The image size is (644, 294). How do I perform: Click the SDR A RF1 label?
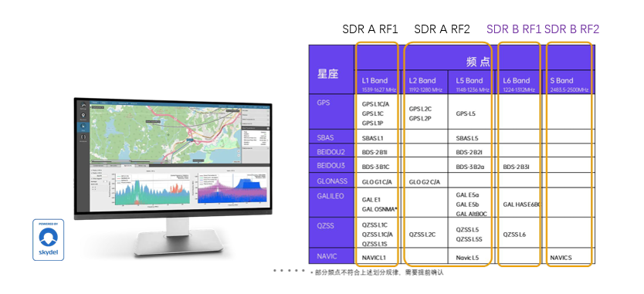pyautogui.click(x=371, y=29)
